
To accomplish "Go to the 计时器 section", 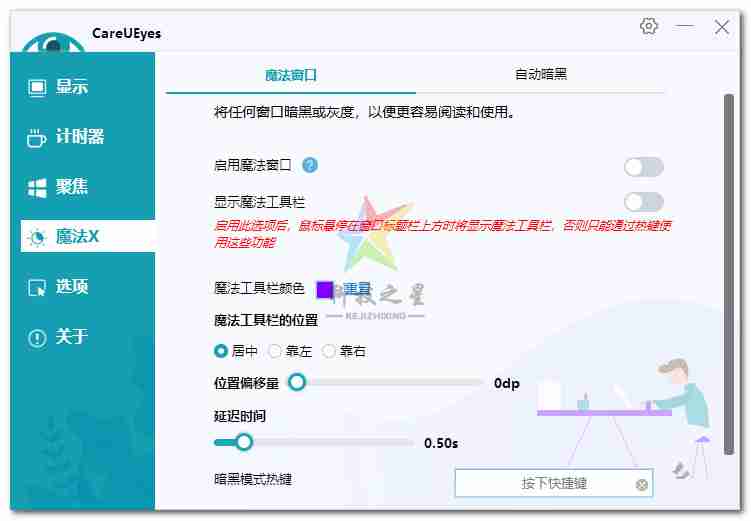I will (x=82, y=137).
